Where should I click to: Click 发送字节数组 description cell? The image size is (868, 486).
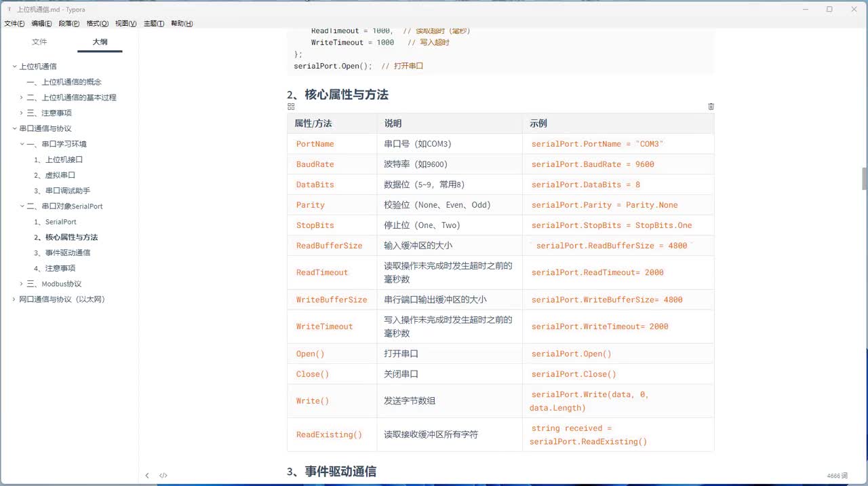[x=450, y=401]
